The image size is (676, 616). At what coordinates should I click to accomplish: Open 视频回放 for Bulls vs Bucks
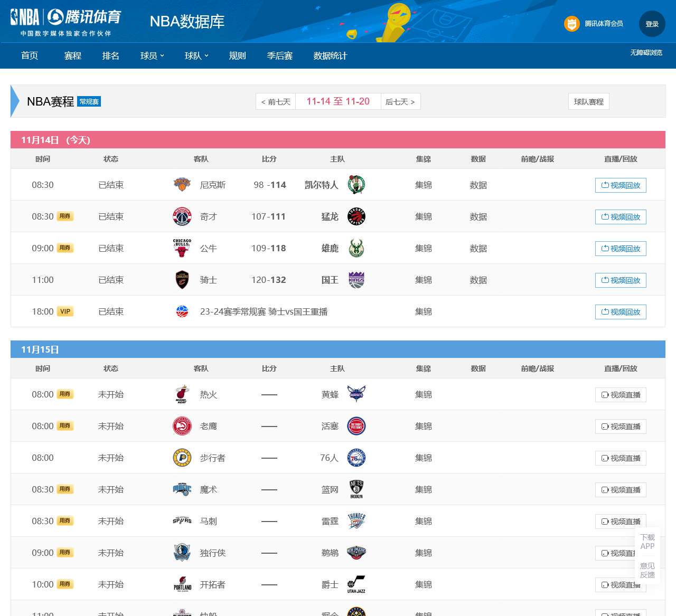tap(621, 249)
